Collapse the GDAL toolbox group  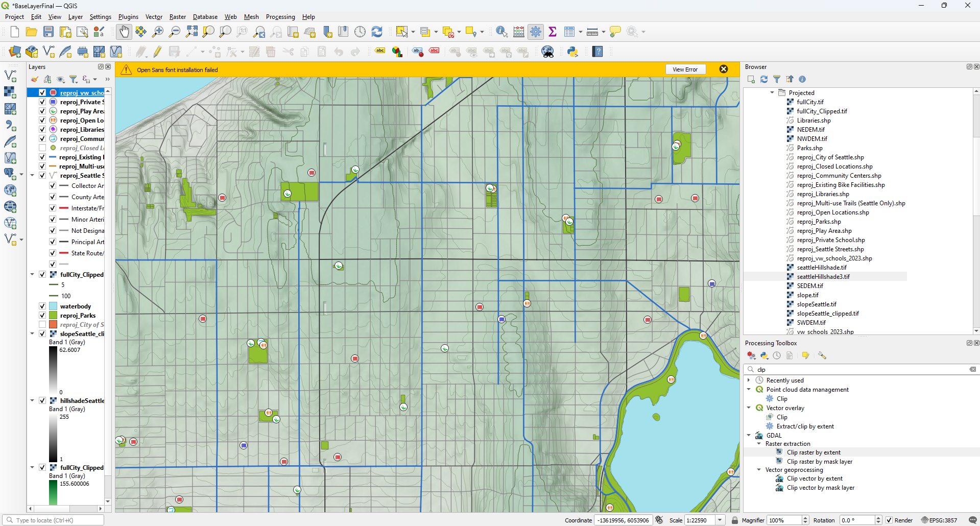[x=749, y=436]
